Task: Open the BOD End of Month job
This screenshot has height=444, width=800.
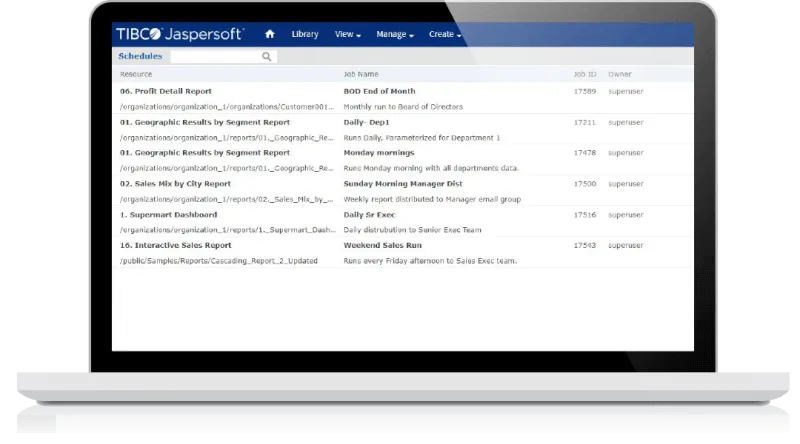Action: pos(379,91)
